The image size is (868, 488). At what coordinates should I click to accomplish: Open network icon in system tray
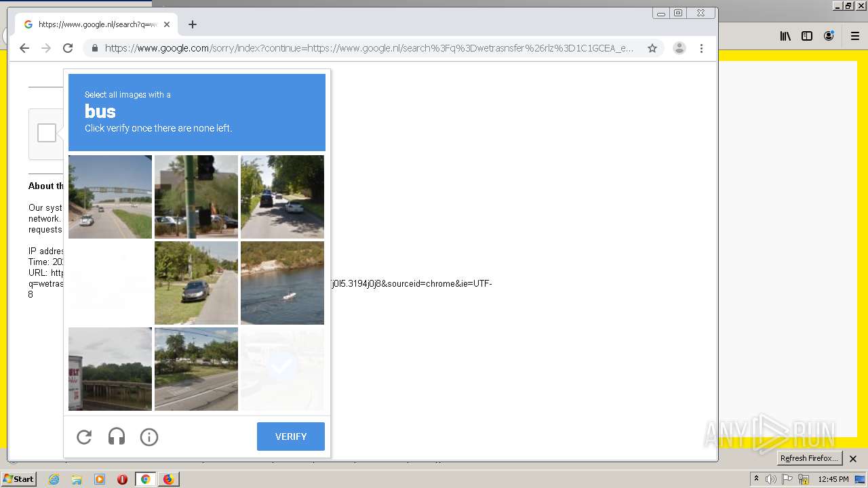click(804, 479)
